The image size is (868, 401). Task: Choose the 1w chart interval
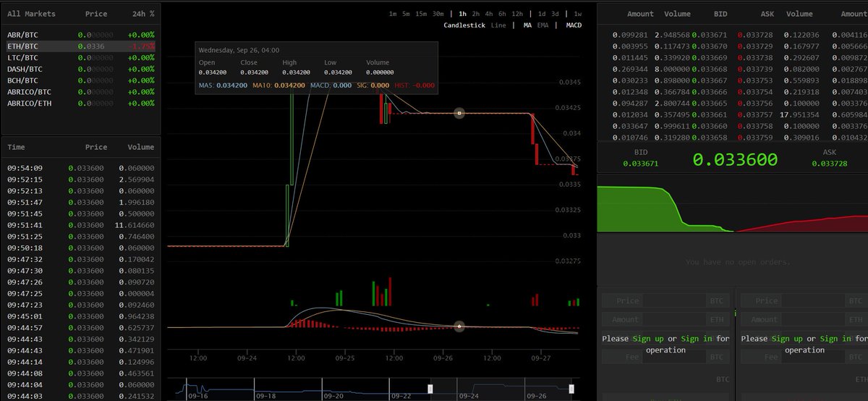coord(578,14)
